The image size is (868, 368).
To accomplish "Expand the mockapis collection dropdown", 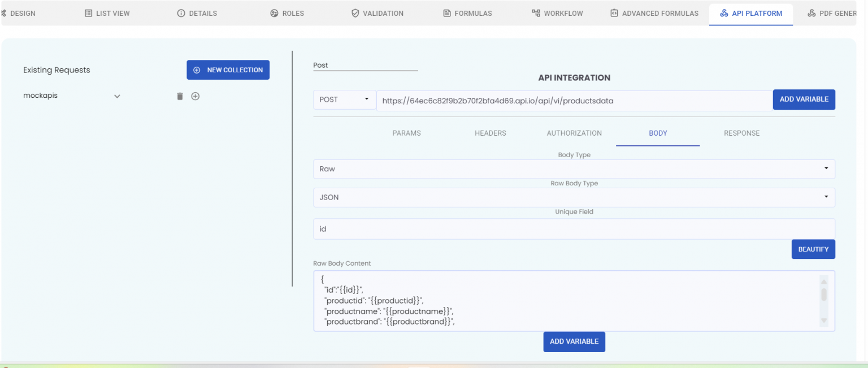I will pos(117,96).
